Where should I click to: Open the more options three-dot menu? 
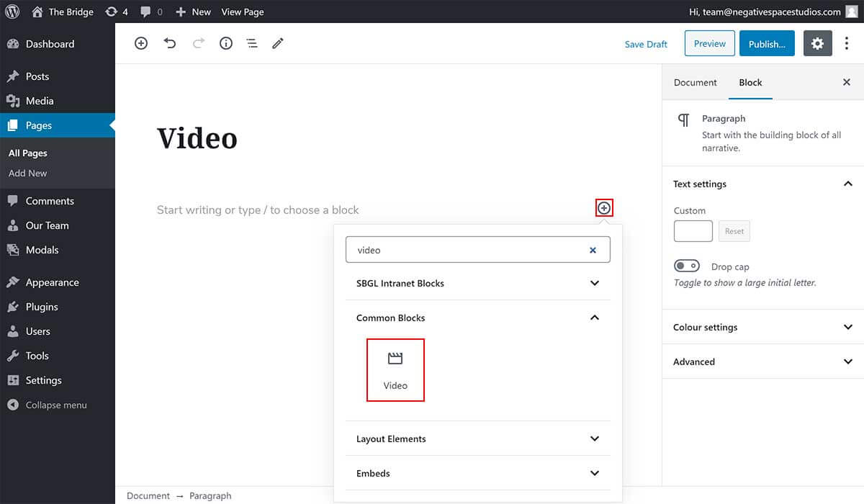coord(847,43)
